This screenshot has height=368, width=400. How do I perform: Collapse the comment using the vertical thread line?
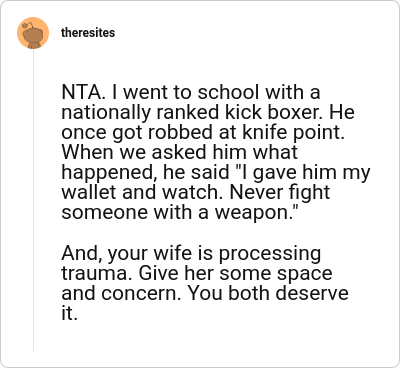(33, 200)
